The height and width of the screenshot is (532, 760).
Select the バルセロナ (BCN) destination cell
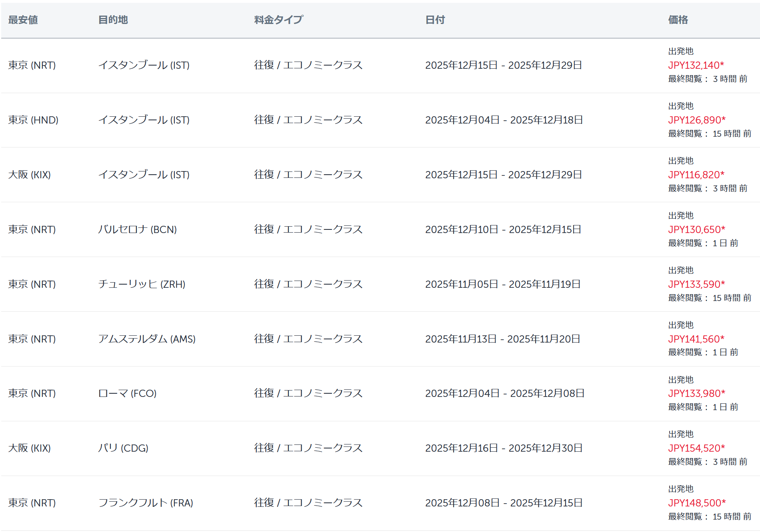pos(137,229)
